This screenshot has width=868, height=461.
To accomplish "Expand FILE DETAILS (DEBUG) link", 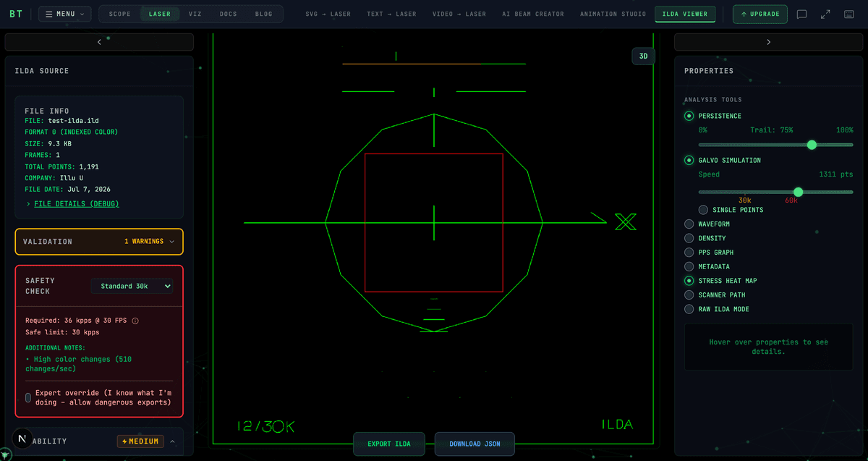I will click(x=77, y=204).
